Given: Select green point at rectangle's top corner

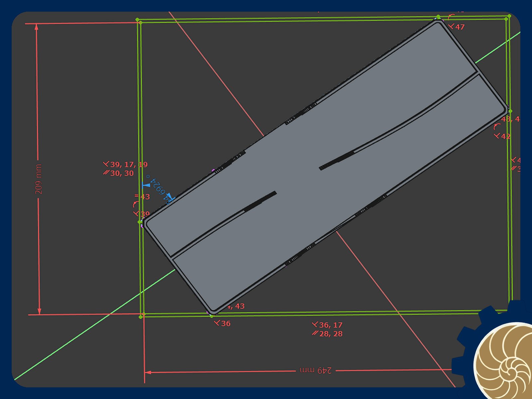Looking at the screenshot, I should pyautogui.click(x=438, y=17).
